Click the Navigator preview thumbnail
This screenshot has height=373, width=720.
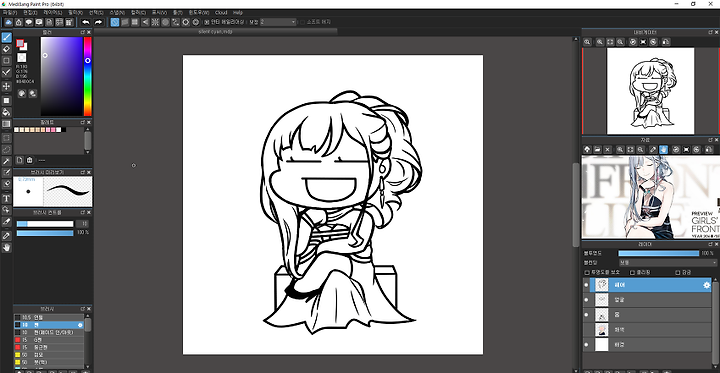[650, 91]
